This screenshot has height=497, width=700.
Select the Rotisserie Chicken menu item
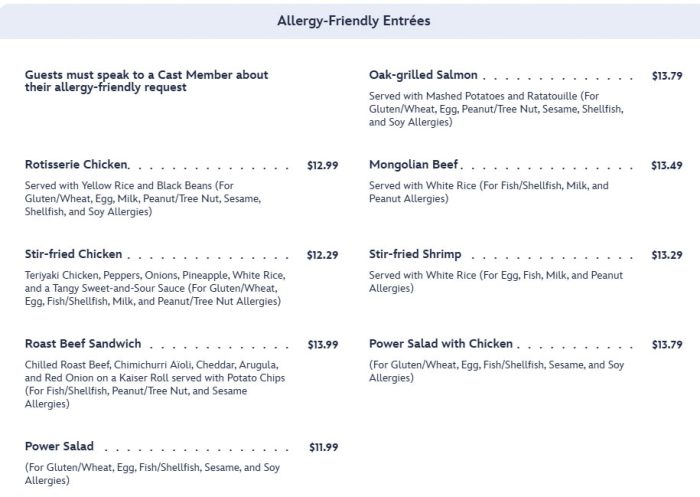click(x=76, y=165)
